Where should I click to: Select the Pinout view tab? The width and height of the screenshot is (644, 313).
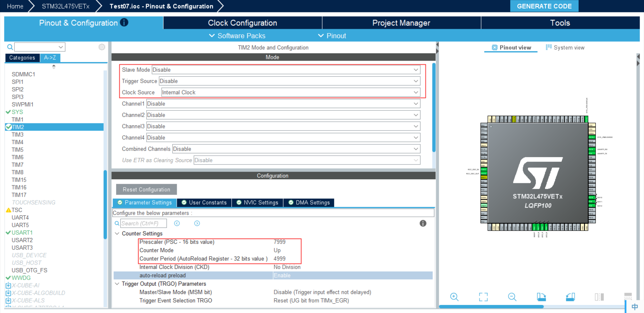click(511, 48)
